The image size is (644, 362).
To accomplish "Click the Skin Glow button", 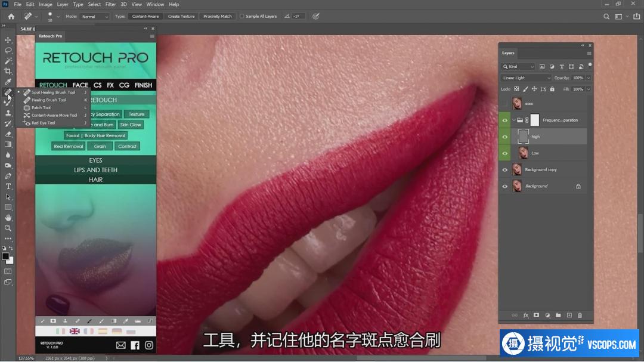I will click(130, 125).
